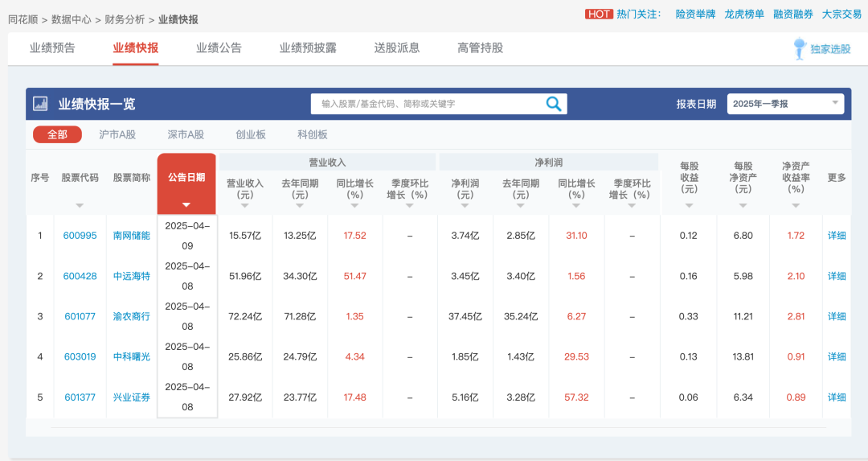Open stock code 601077

click(x=80, y=316)
